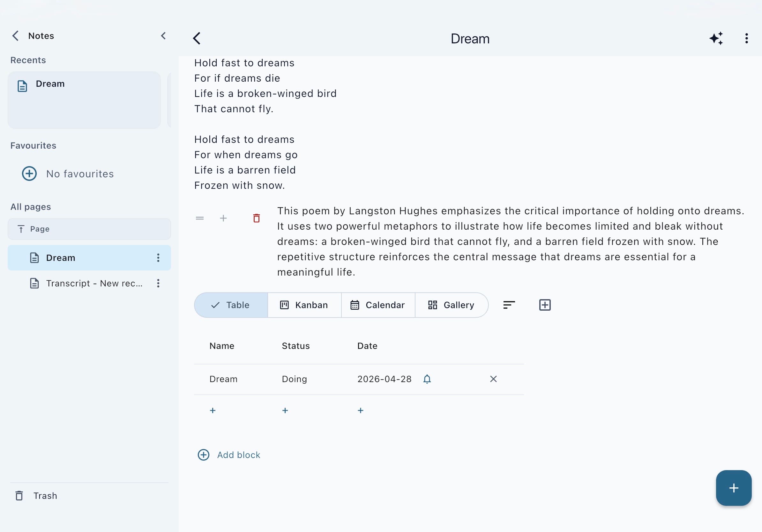Screen dimensions: 762x532
Task: Open sort options for database
Action: click(x=509, y=305)
